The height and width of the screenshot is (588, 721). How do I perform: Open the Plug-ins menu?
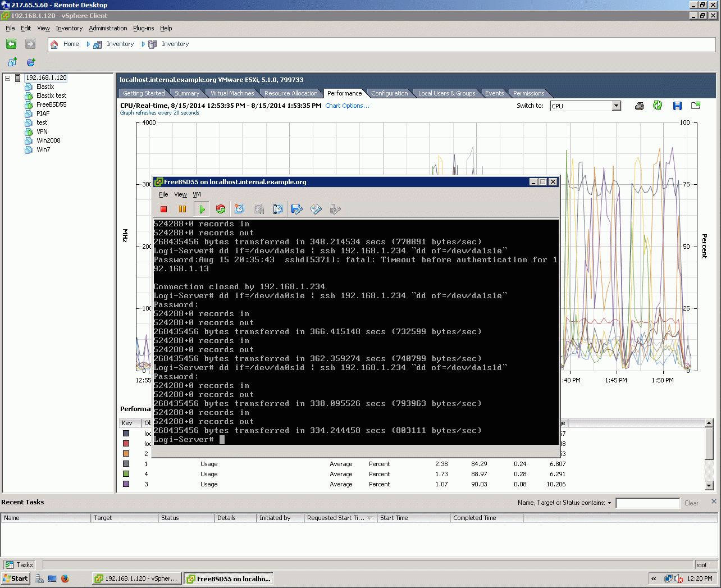(x=143, y=28)
